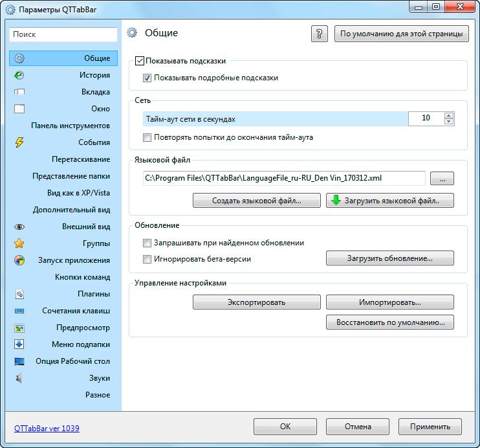Click the blue arrow icon beside Меню подпапки
The width and height of the screenshot is (480, 448).
[x=19, y=344]
